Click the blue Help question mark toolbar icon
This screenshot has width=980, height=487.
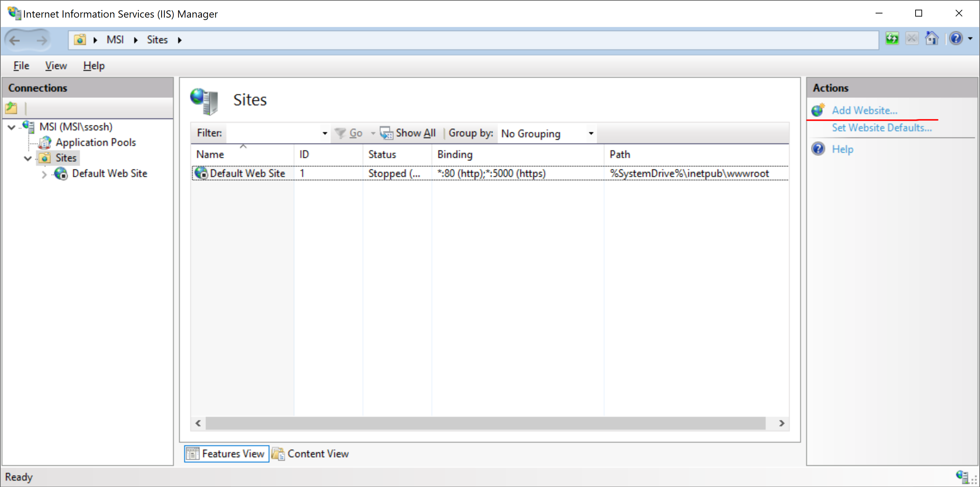pos(956,39)
